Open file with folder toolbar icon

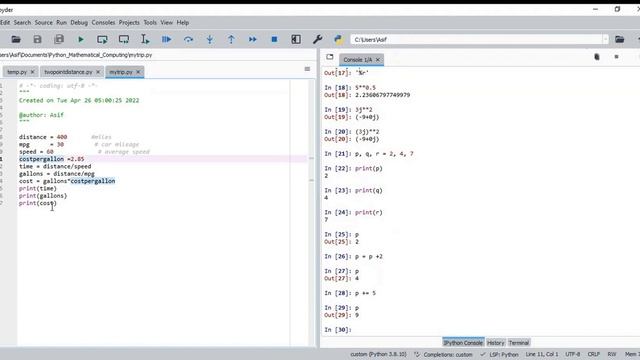point(16,40)
